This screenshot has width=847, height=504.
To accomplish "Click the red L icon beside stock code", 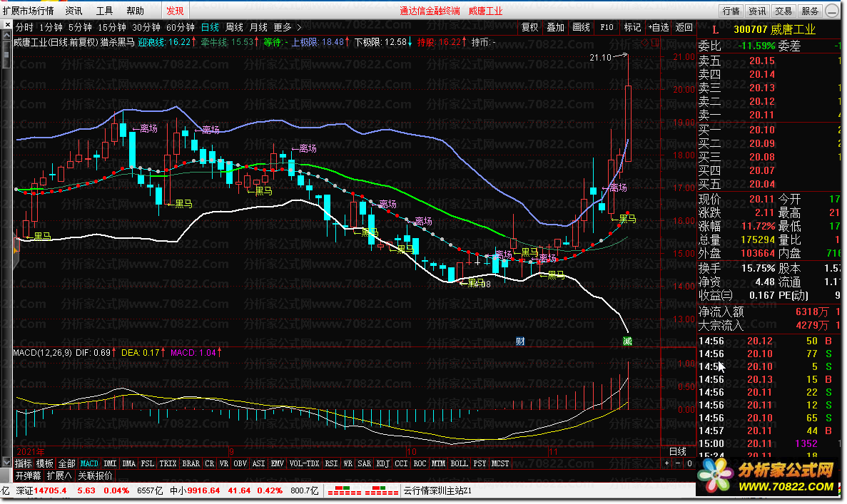I will tap(715, 30).
